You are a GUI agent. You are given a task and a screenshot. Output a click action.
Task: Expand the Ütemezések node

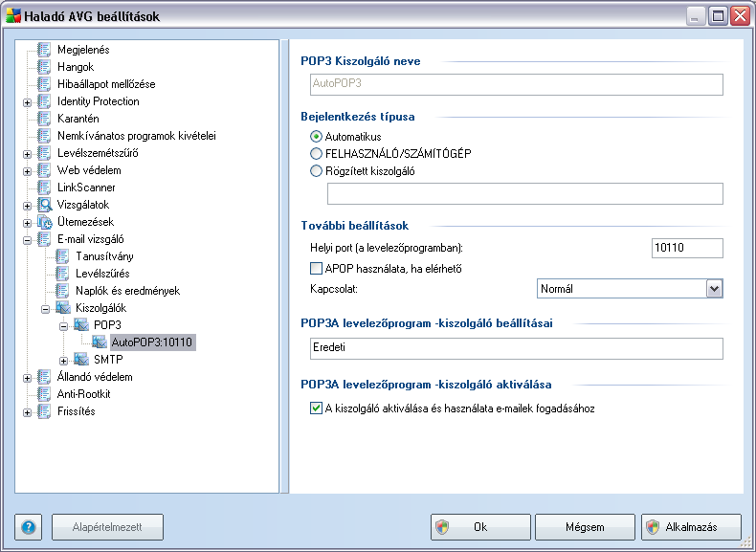[x=27, y=223]
